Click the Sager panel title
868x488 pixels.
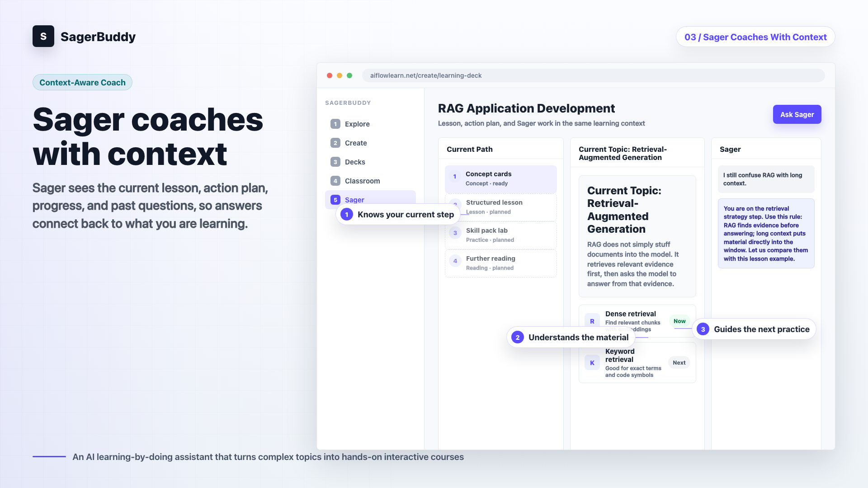coord(730,149)
